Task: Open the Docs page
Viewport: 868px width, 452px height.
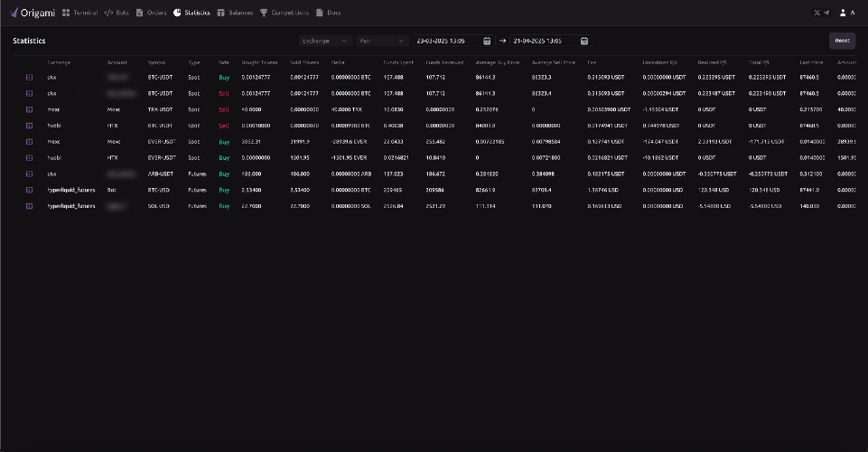Action: (x=328, y=13)
